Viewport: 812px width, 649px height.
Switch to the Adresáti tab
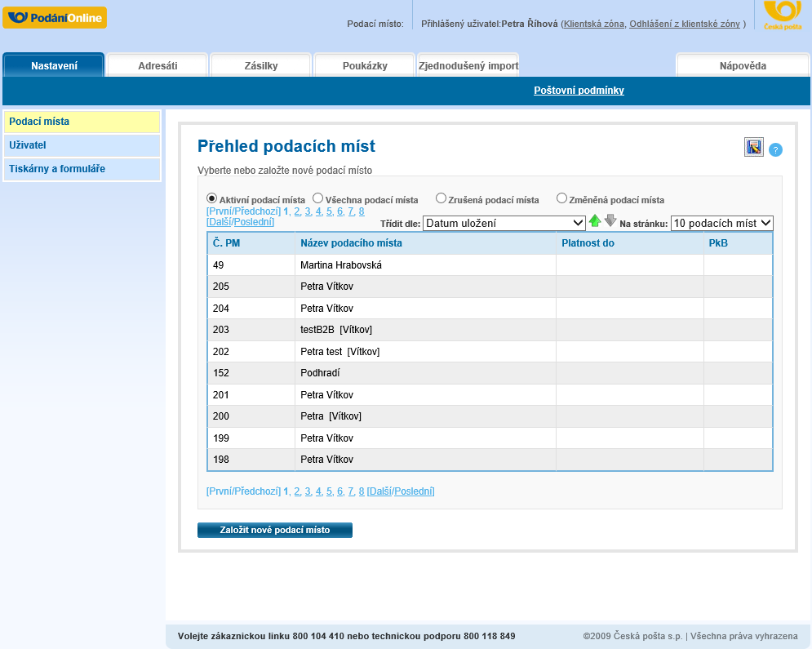pyautogui.click(x=158, y=66)
